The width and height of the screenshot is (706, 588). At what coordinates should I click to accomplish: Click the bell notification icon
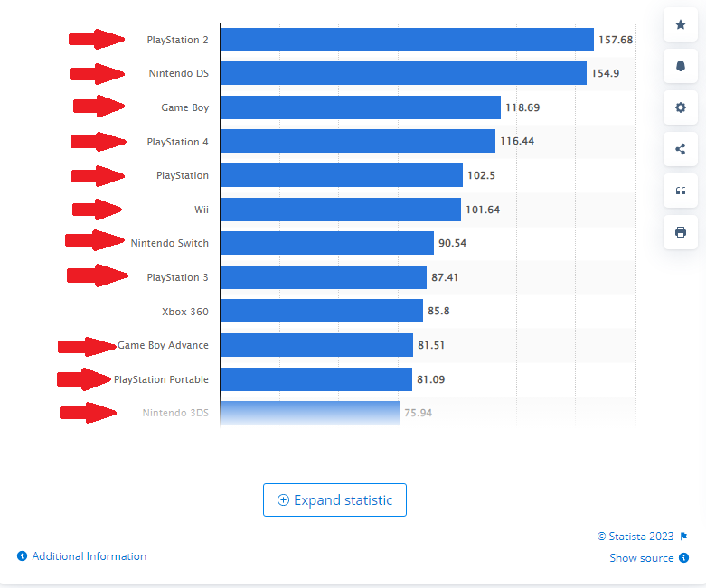coord(680,66)
